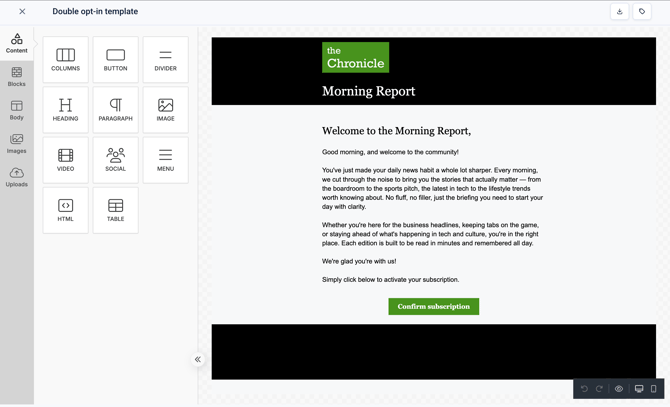
Task: Select the Paragraph content block
Action: click(115, 110)
